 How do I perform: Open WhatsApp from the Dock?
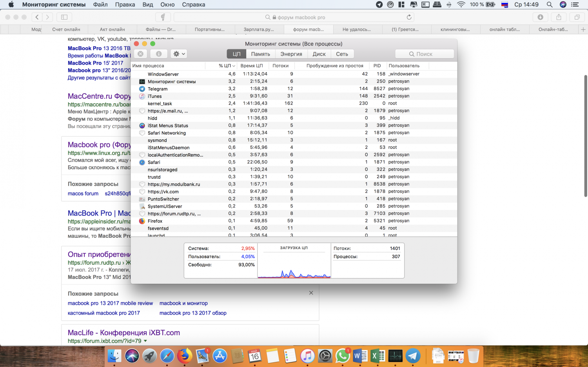pyautogui.click(x=343, y=356)
